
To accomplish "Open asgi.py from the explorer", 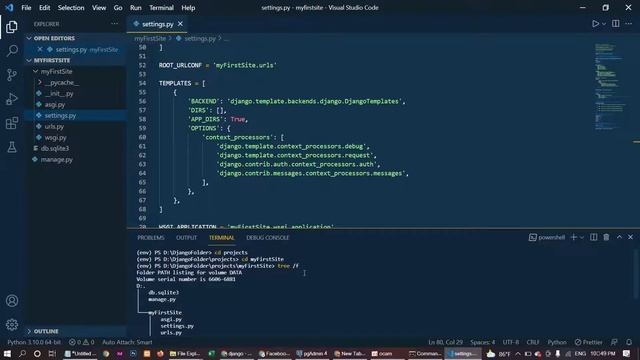I will tap(55, 104).
